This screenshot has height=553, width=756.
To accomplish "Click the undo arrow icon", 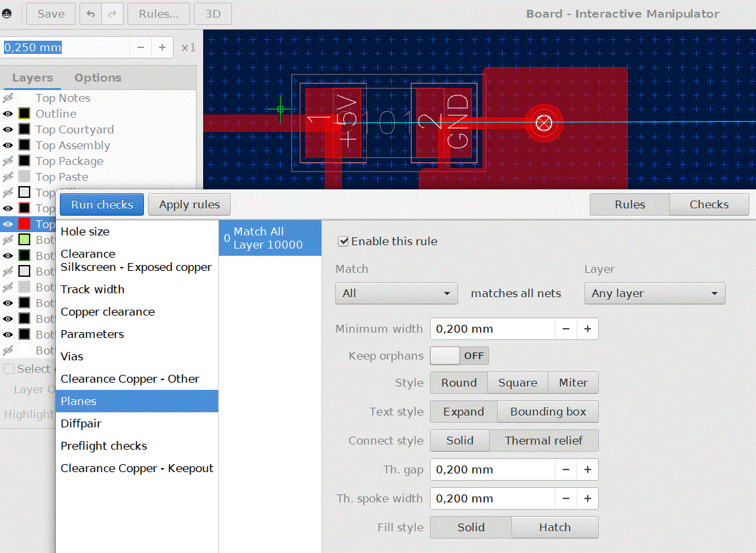I will 91,14.
